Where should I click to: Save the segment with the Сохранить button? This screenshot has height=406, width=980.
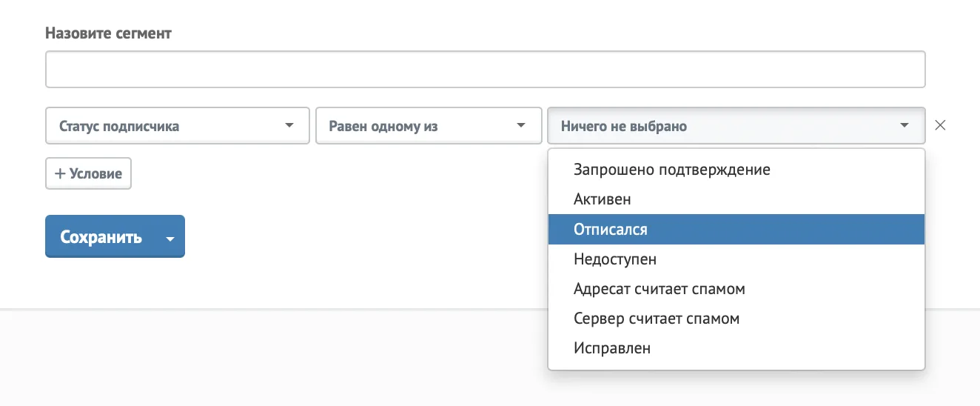point(101,237)
